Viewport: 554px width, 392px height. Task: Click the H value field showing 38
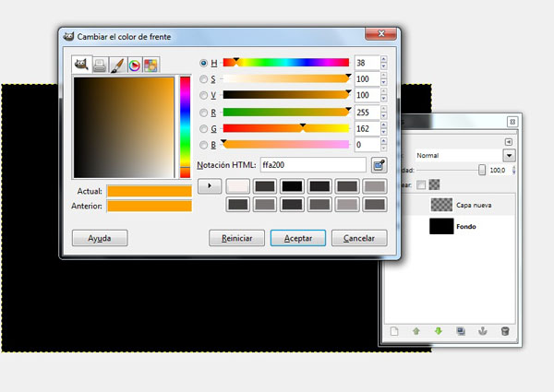click(367, 63)
